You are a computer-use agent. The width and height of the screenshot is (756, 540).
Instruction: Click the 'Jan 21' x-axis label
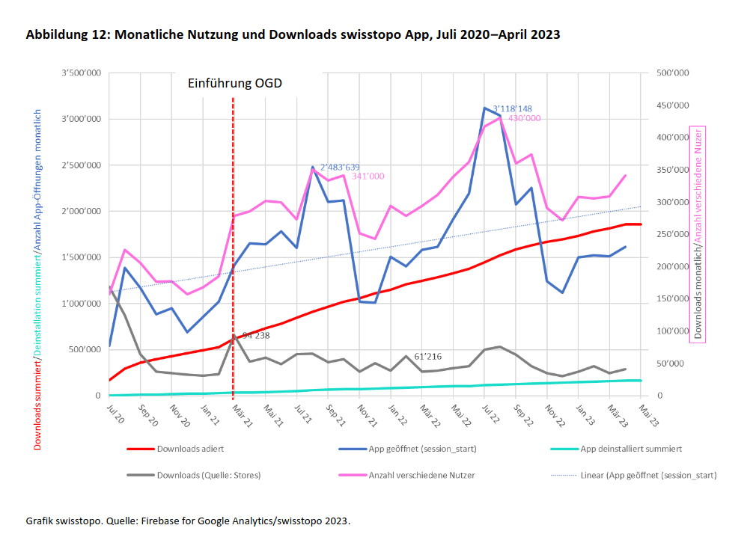[210, 415]
